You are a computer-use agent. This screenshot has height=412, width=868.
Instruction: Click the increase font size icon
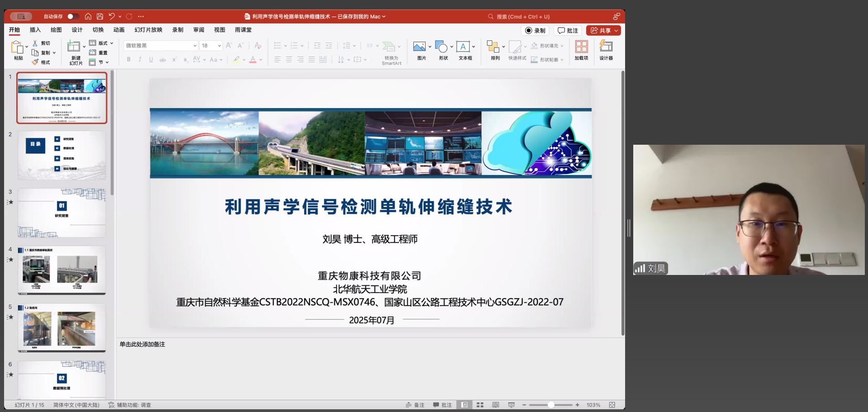click(x=229, y=45)
